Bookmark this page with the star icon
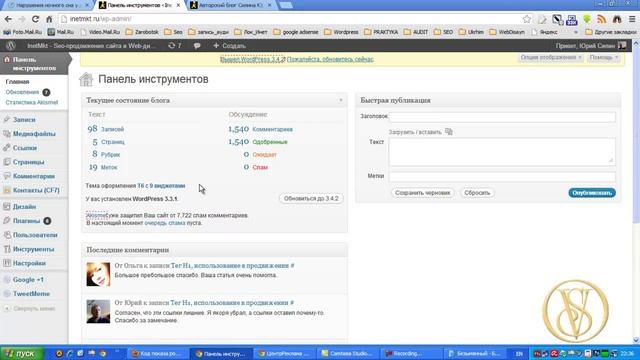The image size is (640, 360). click(x=527, y=19)
